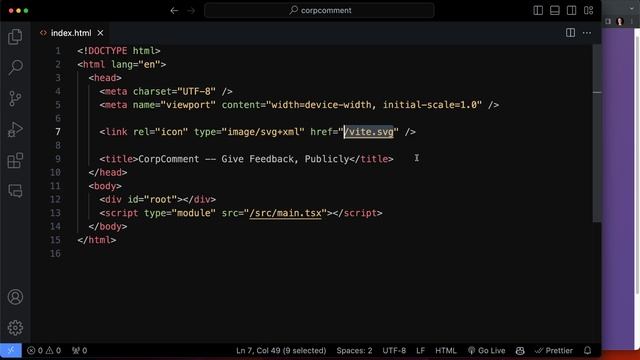Close the index.html tab

[x=100, y=33]
